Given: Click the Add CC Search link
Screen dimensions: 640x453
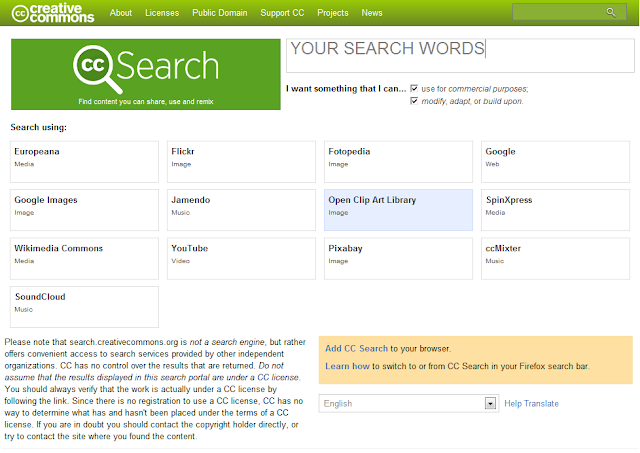Looking at the screenshot, I should click(x=356, y=349).
